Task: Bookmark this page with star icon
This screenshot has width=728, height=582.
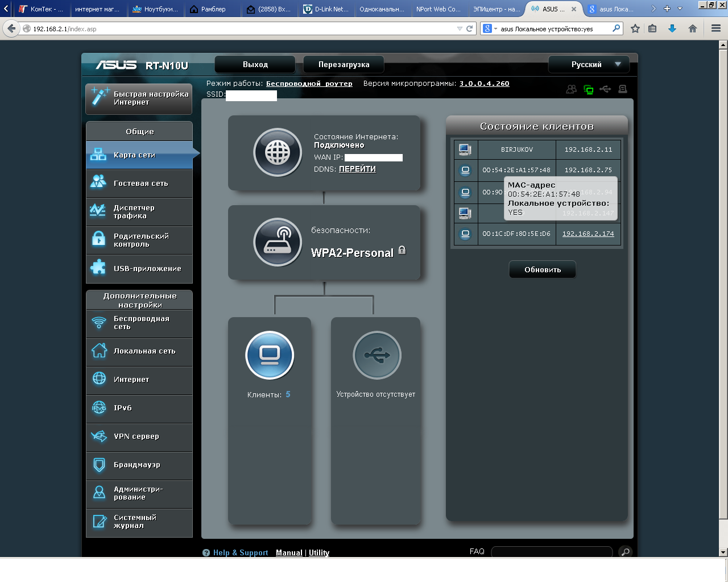Action: point(635,28)
